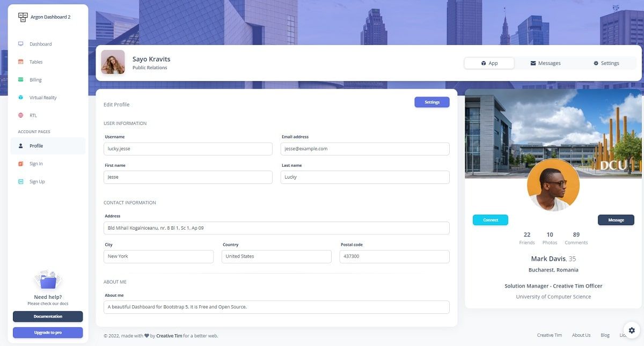
Task: Switch to the Settings tab
Action: tap(606, 63)
